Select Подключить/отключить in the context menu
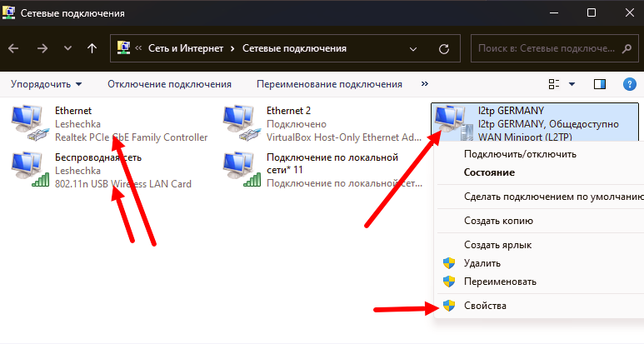This screenshot has width=644, height=344. tap(520, 153)
